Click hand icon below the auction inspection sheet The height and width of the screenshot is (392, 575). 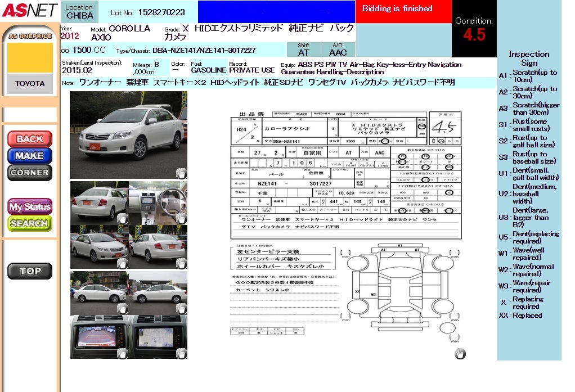tap(460, 353)
